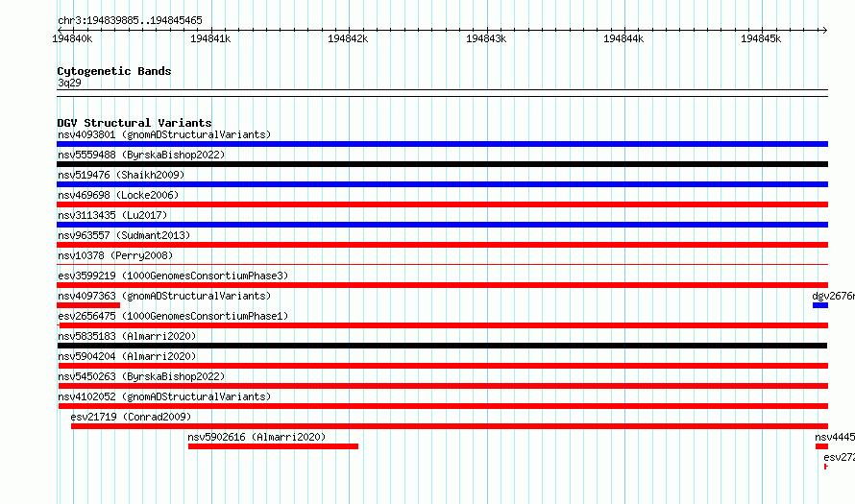Open the nsv519476 (Shaikh2009) label
This screenshot has width=855, height=504.
[121, 175]
